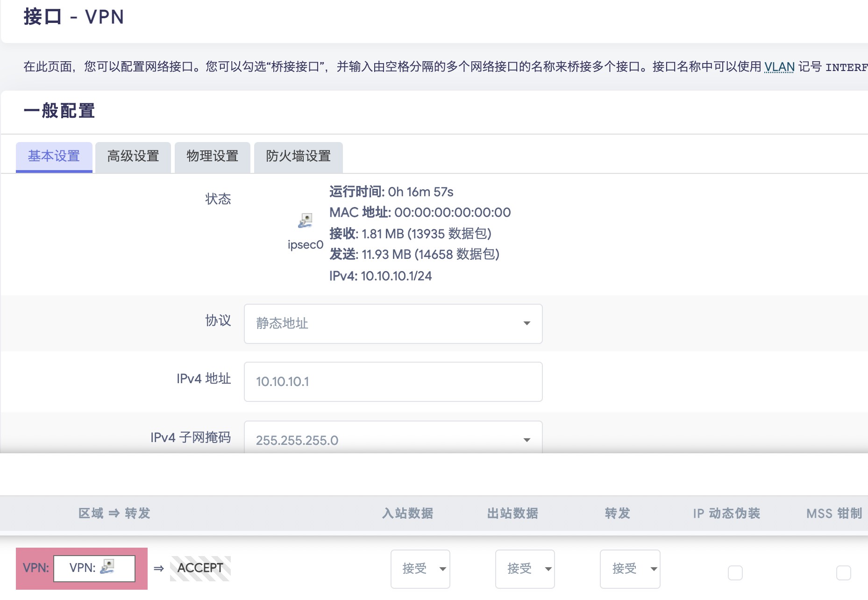Open the 防火墙设置 tab
This screenshot has width=868, height=600.
click(299, 157)
